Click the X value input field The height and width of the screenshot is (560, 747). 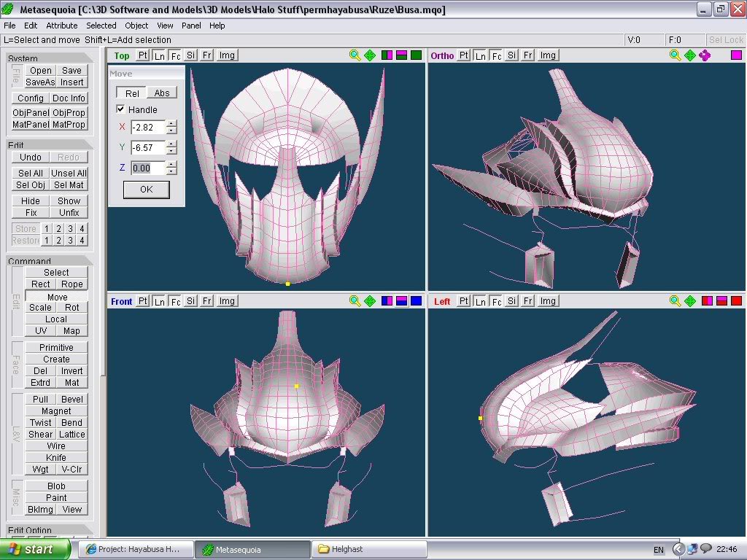click(x=148, y=128)
